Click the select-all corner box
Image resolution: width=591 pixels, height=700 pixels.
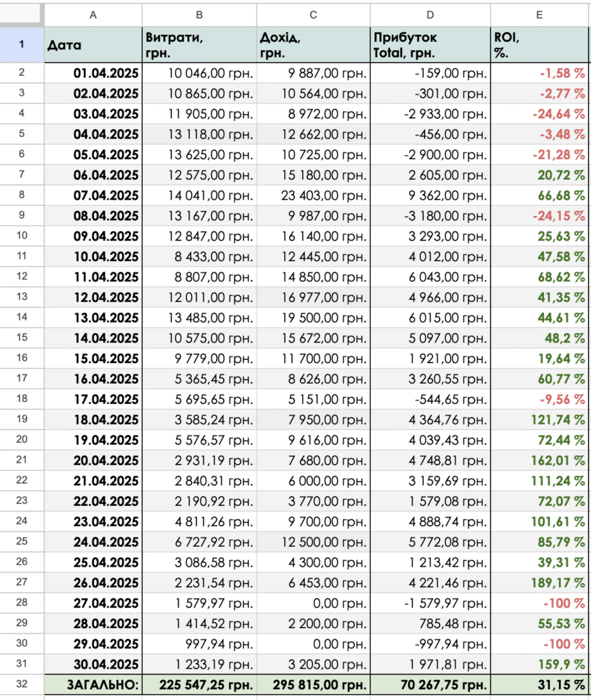[22, 15]
